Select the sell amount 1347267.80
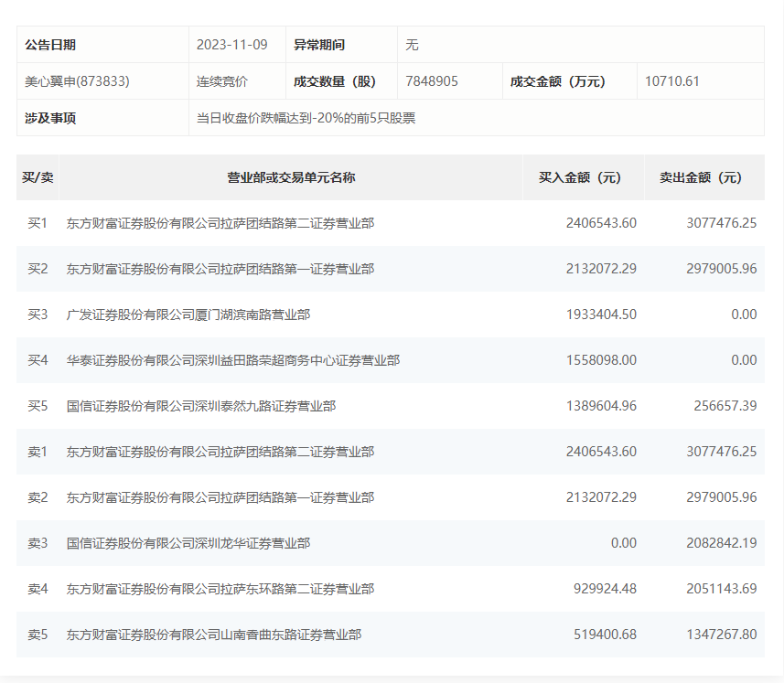 pyautogui.click(x=722, y=635)
